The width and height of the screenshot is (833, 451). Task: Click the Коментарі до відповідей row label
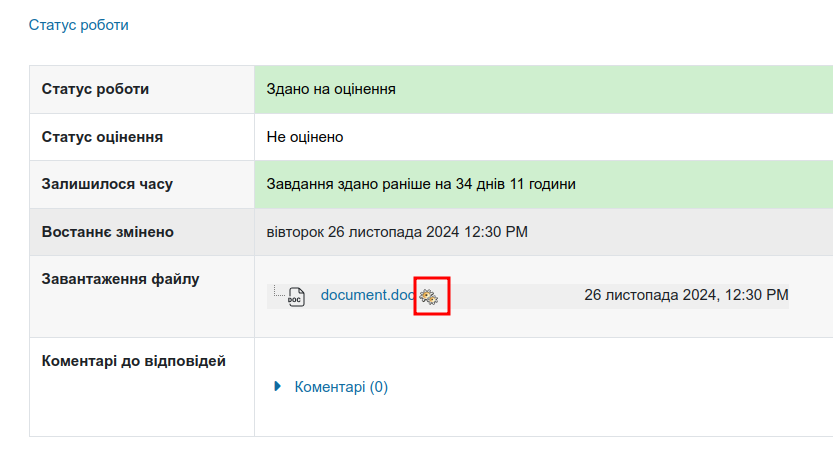pyautogui.click(x=134, y=361)
